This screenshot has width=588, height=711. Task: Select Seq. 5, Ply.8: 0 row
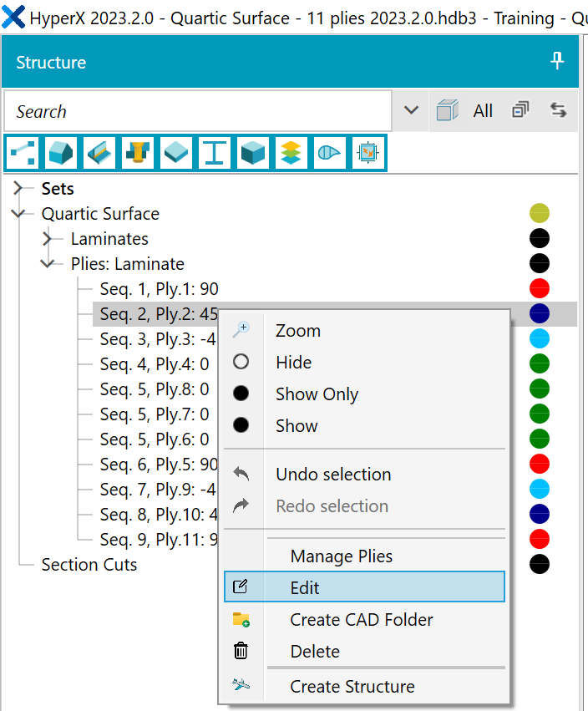point(155,389)
